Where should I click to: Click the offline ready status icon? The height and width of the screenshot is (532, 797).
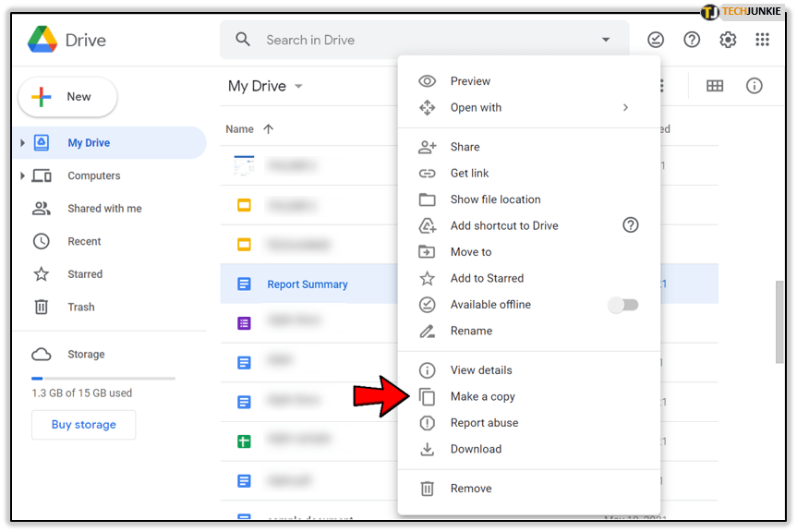[656, 40]
